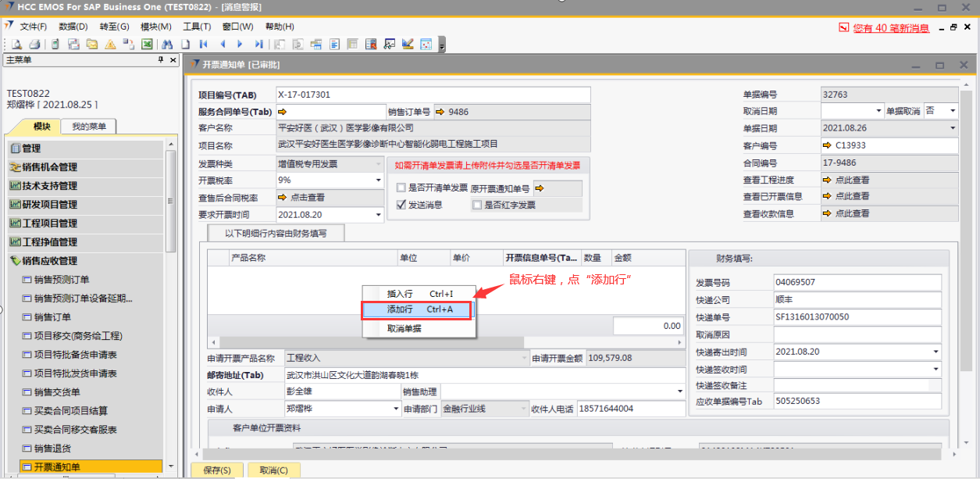Screen dimensions: 980x479
Task: Click the yellow warning triangle icon
Action: [x=110, y=45]
